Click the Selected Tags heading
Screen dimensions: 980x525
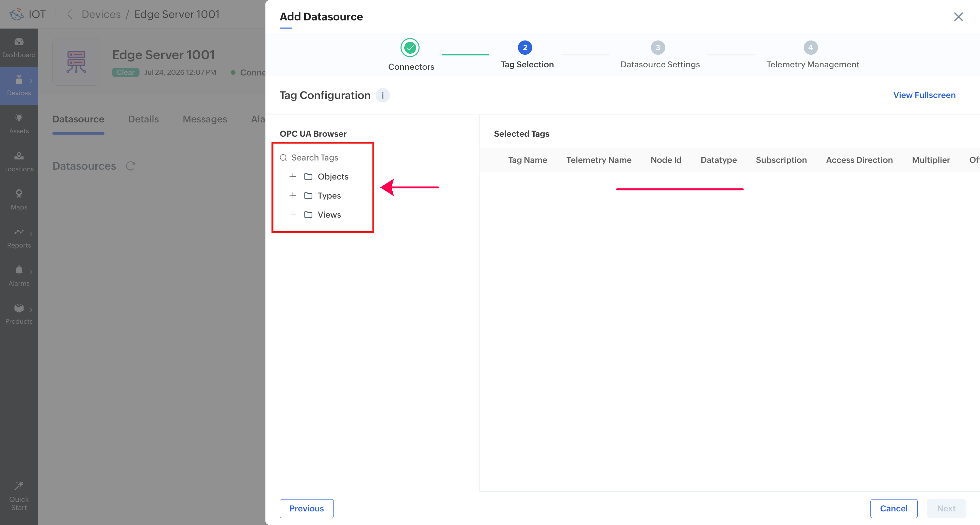coord(521,134)
